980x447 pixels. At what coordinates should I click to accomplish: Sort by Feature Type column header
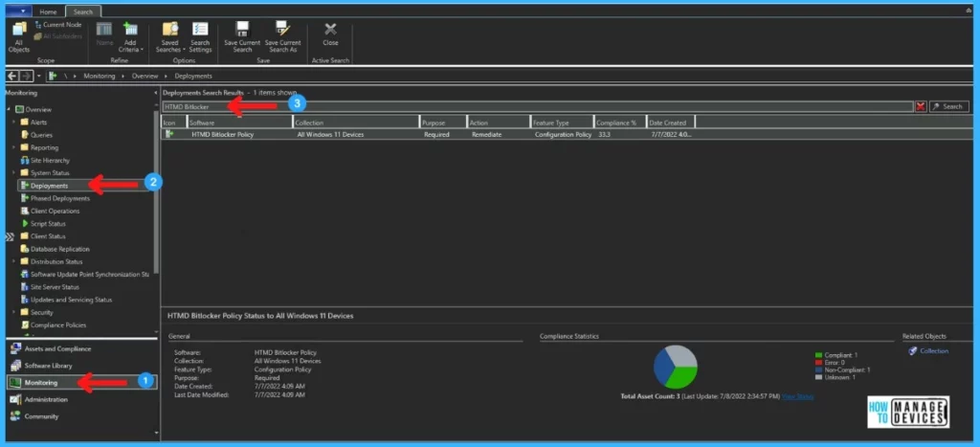[x=563, y=123]
